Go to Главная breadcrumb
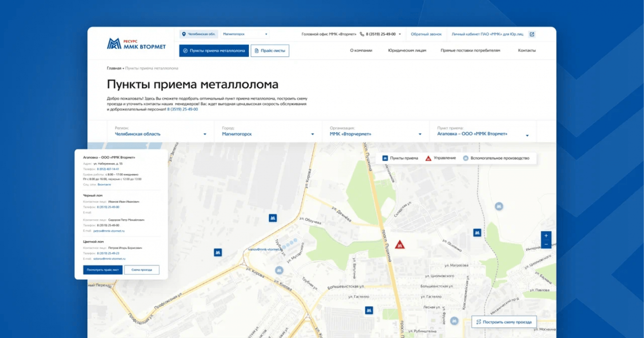The height and width of the screenshot is (338, 644). 114,68
